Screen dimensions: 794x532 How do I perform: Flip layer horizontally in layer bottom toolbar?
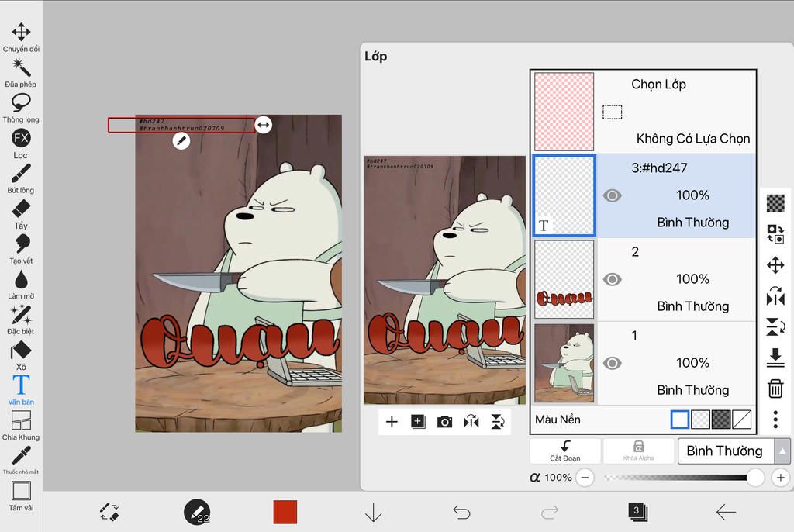coord(471,422)
